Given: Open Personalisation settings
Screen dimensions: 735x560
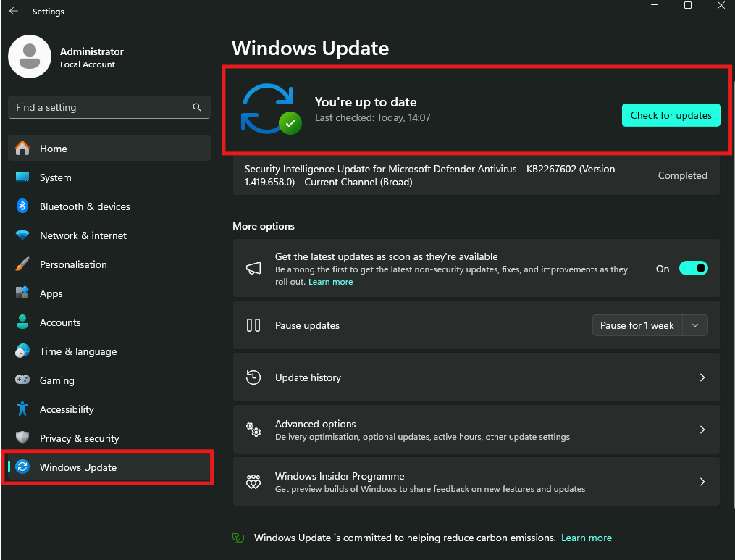Looking at the screenshot, I should pos(109,264).
